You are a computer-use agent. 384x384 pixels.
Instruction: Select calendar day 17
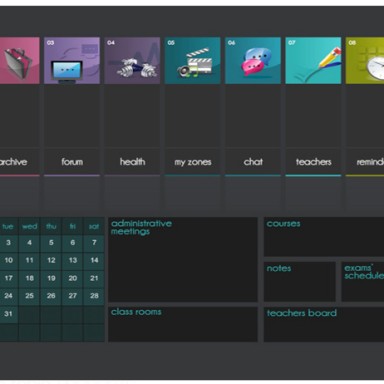pos(8,278)
